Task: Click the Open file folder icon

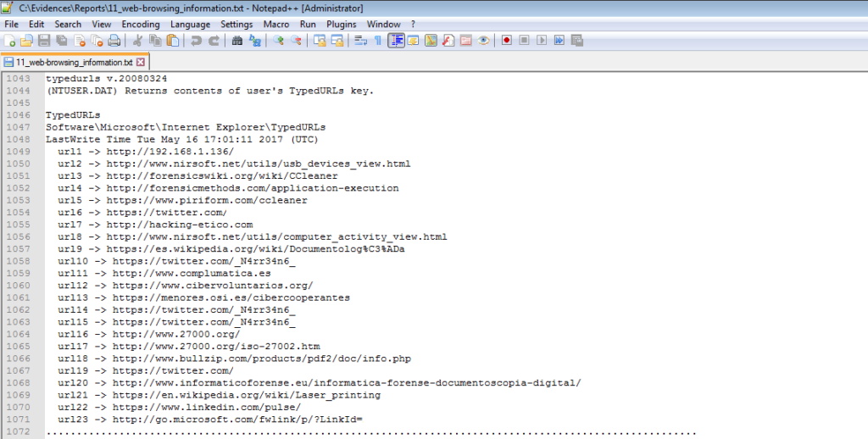Action: (26, 40)
